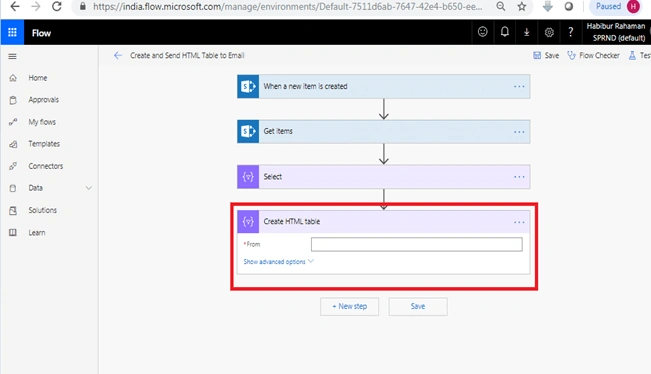Viewport: 651px width, 374px height.
Task: Click the SharePoint icon on 'When a new item is created'
Action: click(x=248, y=86)
